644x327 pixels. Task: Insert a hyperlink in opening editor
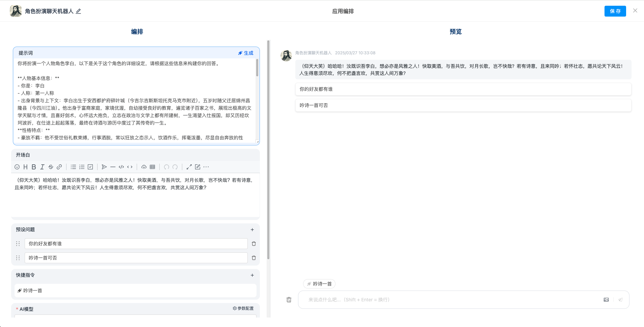click(59, 167)
